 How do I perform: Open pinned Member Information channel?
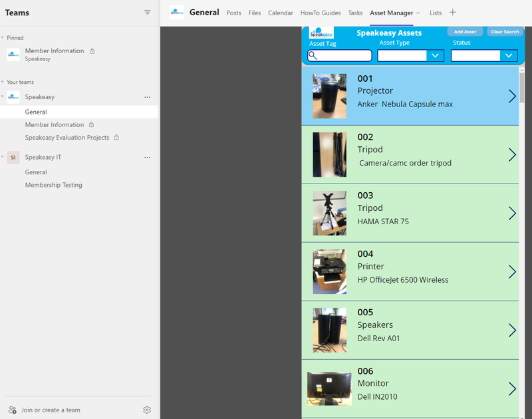coord(55,54)
